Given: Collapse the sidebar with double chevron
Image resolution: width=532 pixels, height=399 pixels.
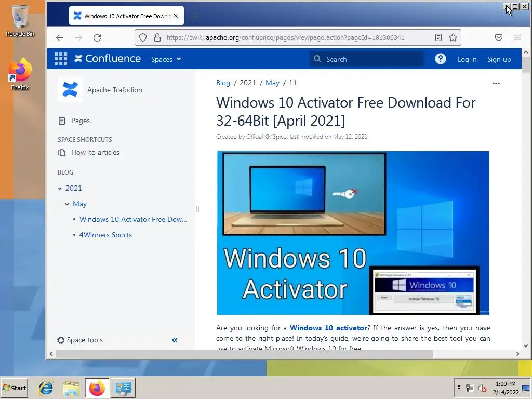Looking at the screenshot, I should [175, 340].
